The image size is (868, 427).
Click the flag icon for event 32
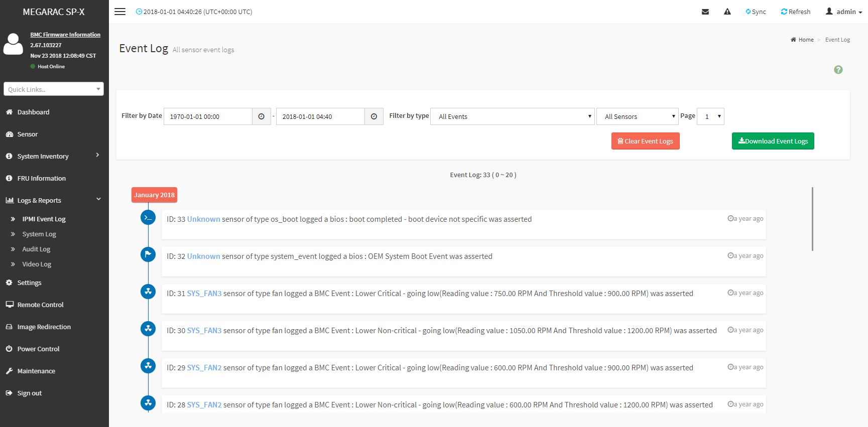148,254
